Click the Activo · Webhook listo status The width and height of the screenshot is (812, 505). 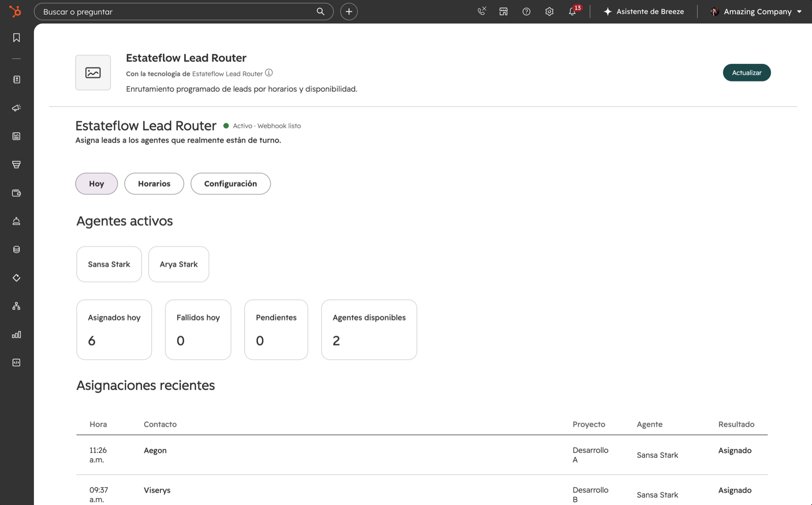[x=262, y=126]
